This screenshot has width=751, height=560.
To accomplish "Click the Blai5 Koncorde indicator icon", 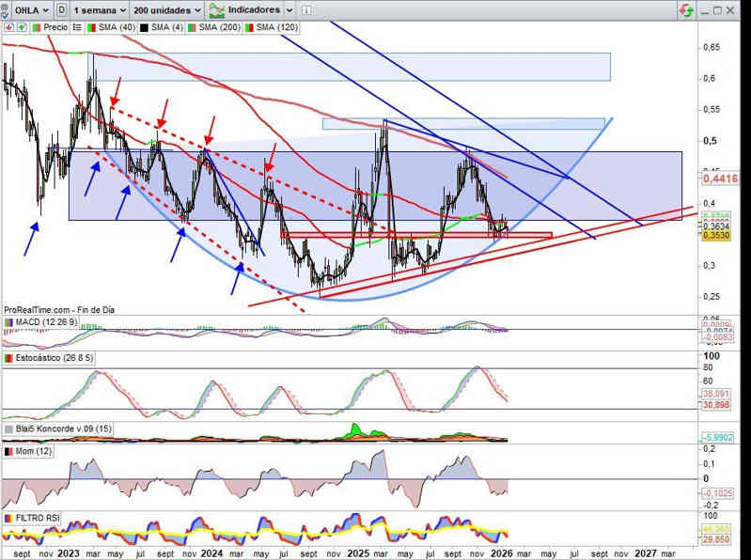I will tap(9, 428).
